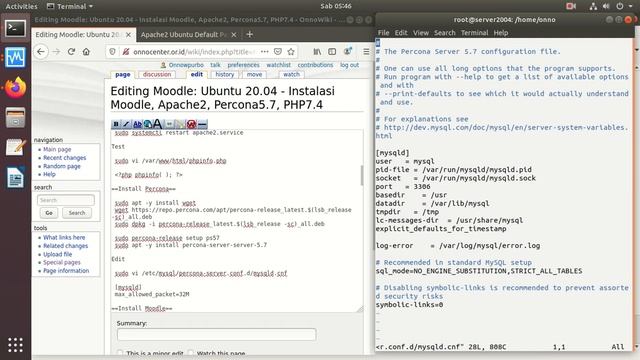Focus the Summary input field
The height and width of the screenshot is (360, 640).
(x=216, y=335)
